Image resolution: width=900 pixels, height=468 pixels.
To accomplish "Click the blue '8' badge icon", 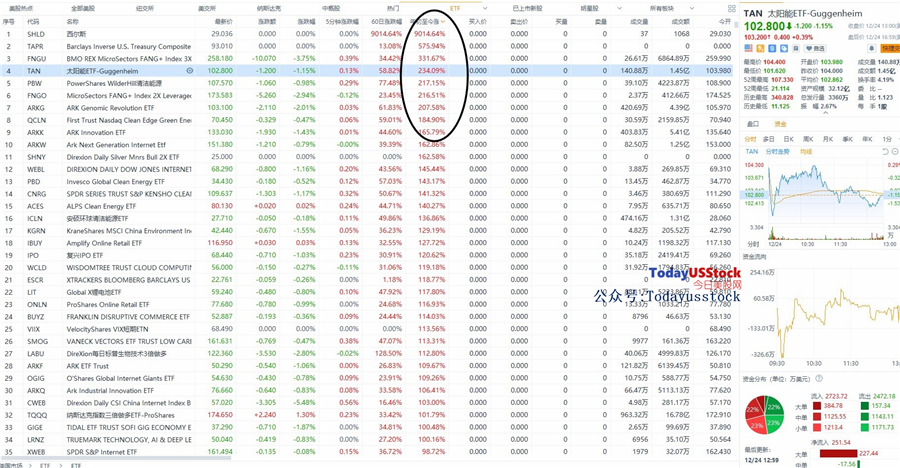I will pos(772,49).
